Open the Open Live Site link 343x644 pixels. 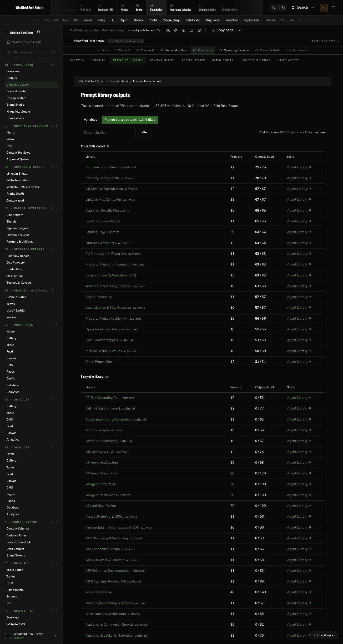325,41
